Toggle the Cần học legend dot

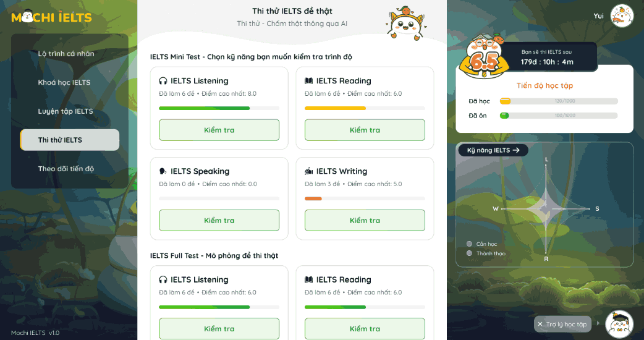click(x=470, y=244)
